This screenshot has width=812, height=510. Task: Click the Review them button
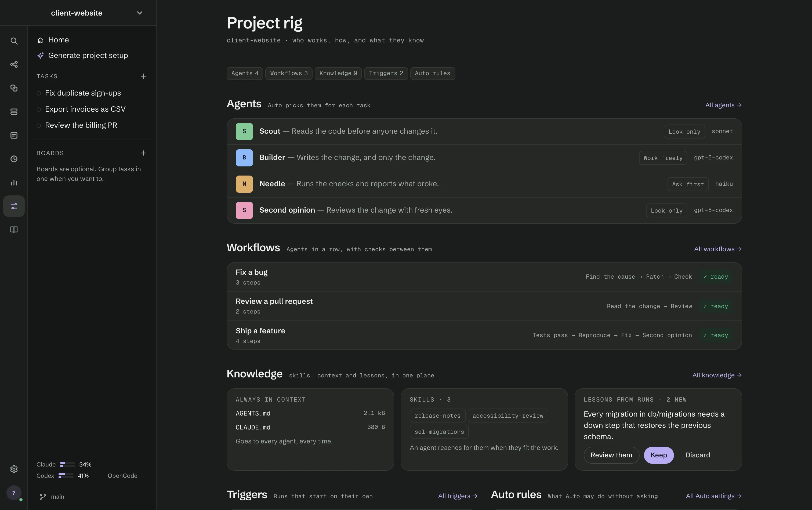point(611,455)
